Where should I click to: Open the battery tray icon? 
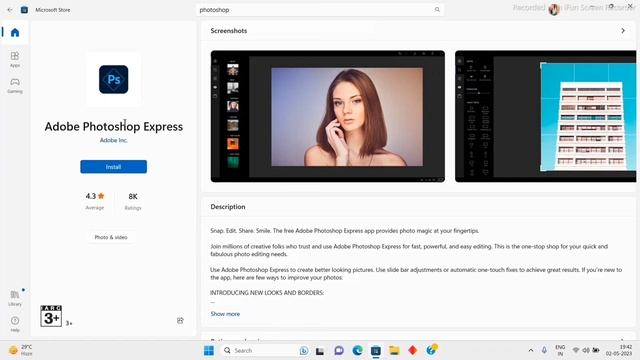click(x=596, y=350)
